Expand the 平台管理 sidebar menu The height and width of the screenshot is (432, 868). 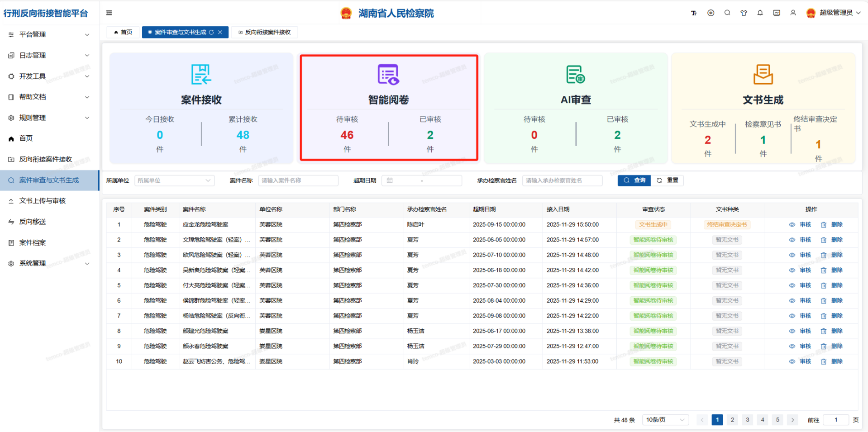49,34
